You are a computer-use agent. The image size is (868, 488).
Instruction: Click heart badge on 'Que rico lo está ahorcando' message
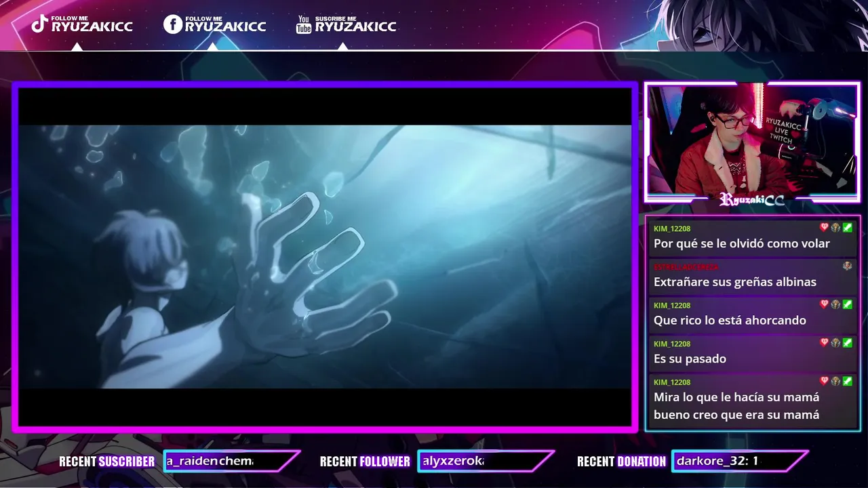(x=825, y=304)
